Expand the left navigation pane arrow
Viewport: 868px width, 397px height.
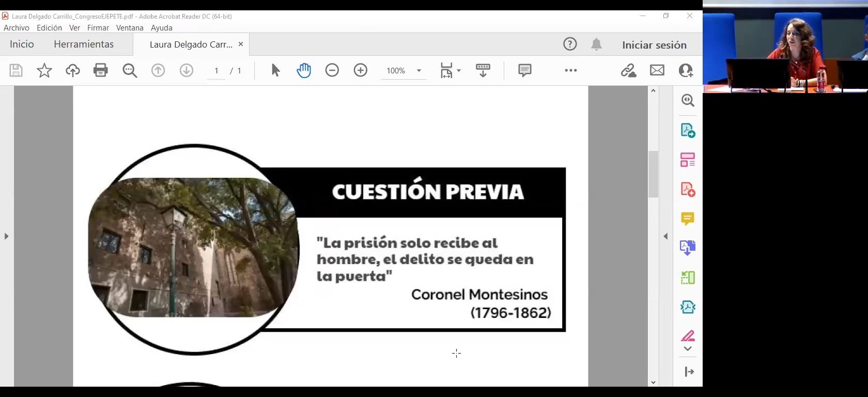point(6,236)
